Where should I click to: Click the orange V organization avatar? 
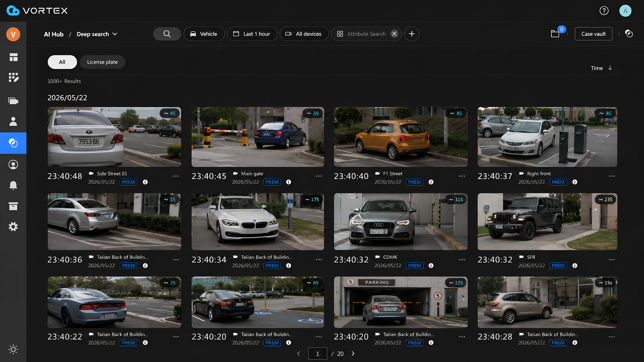pyautogui.click(x=13, y=34)
